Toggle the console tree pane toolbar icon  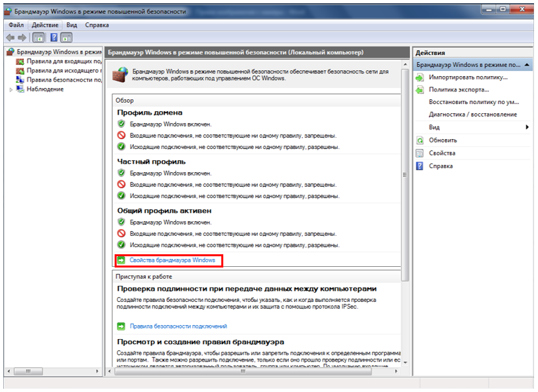pos(38,38)
